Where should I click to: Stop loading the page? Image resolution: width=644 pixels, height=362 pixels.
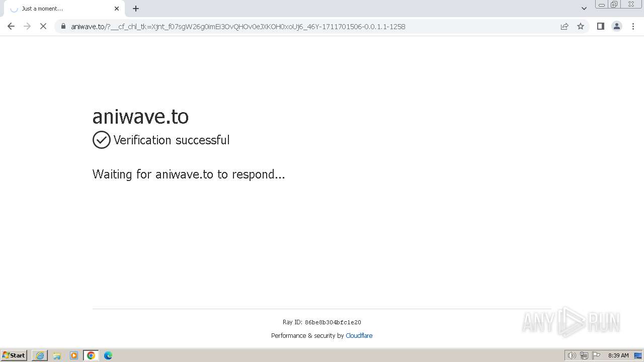43,26
